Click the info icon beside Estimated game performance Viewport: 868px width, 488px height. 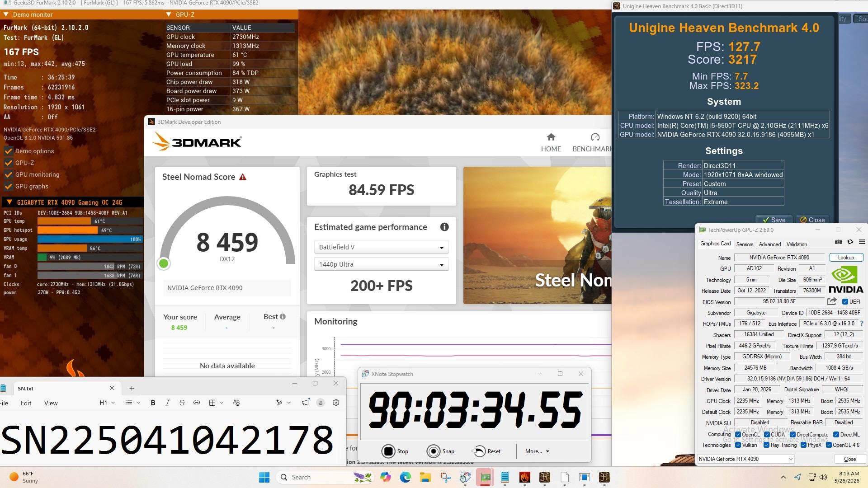[x=444, y=227]
